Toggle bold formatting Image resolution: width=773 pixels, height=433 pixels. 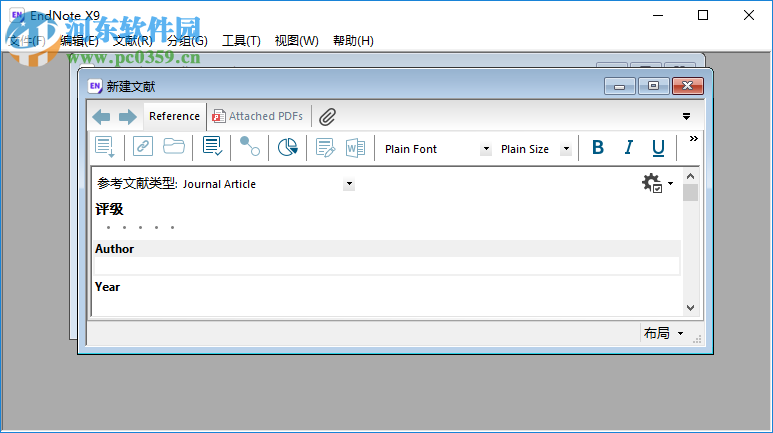click(598, 147)
